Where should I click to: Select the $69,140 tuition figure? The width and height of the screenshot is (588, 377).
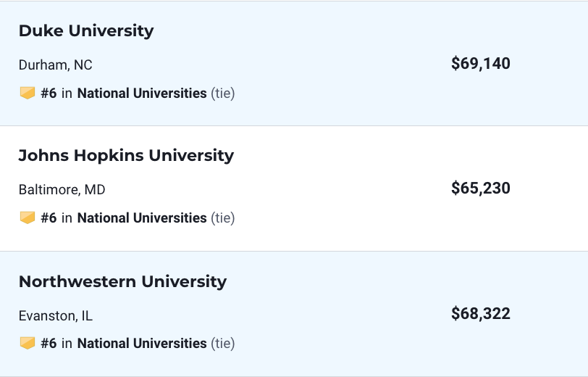(481, 63)
